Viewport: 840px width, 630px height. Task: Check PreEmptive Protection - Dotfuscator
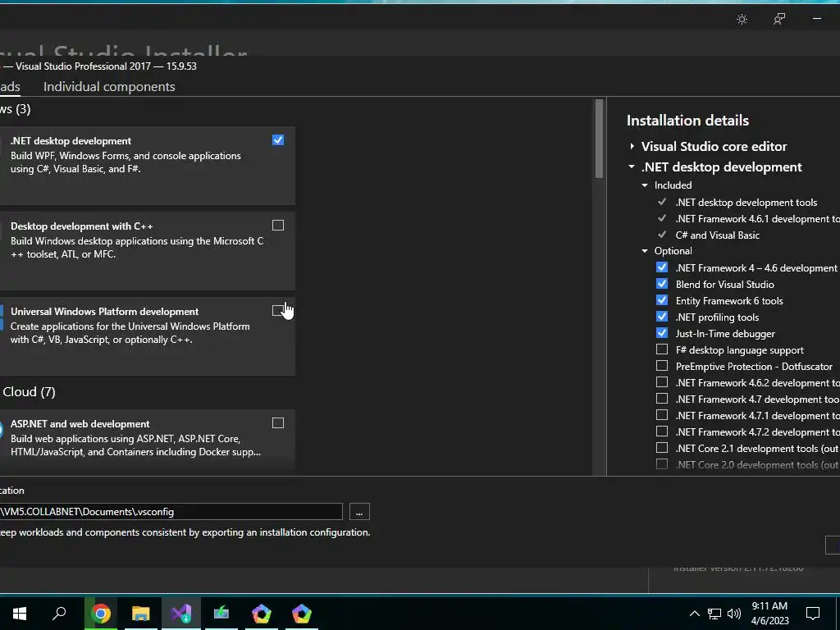click(662, 366)
